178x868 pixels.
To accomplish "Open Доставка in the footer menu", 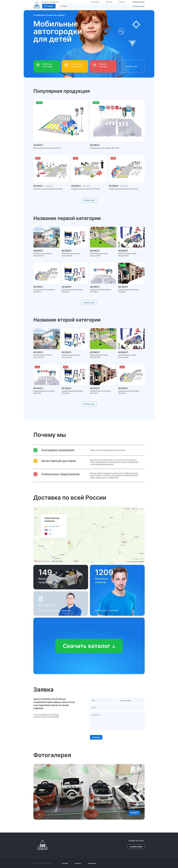I will [65, 863].
